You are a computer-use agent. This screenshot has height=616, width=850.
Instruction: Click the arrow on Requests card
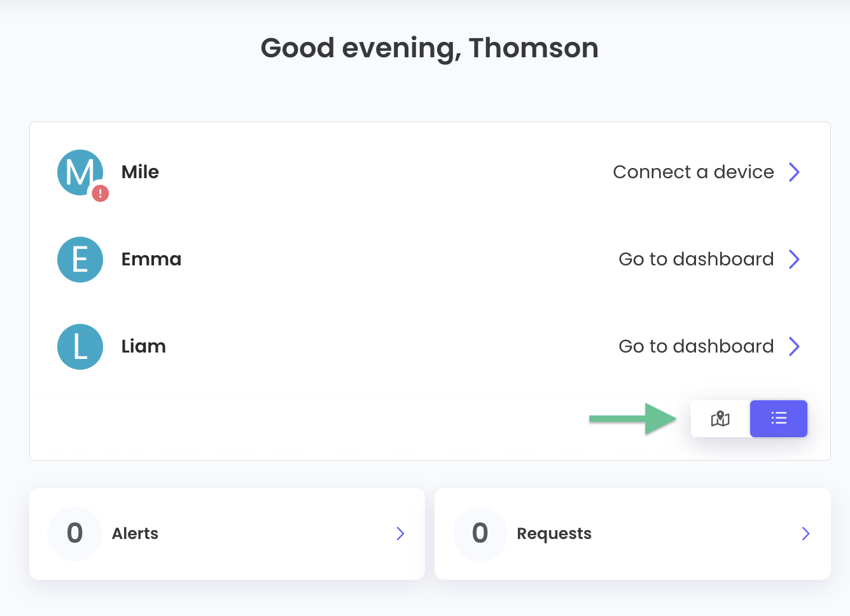point(805,533)
